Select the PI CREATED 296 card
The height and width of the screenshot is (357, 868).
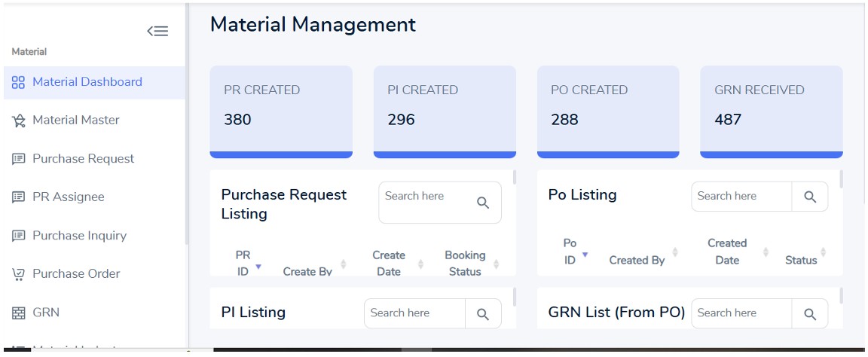pos(445,112)
